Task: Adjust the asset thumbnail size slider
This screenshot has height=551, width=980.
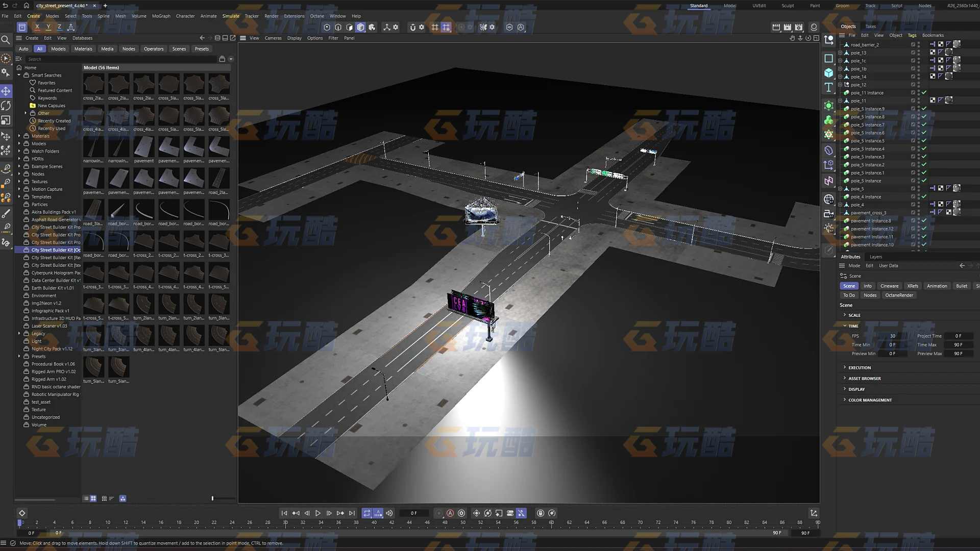Action: click(x=213, y=498)
